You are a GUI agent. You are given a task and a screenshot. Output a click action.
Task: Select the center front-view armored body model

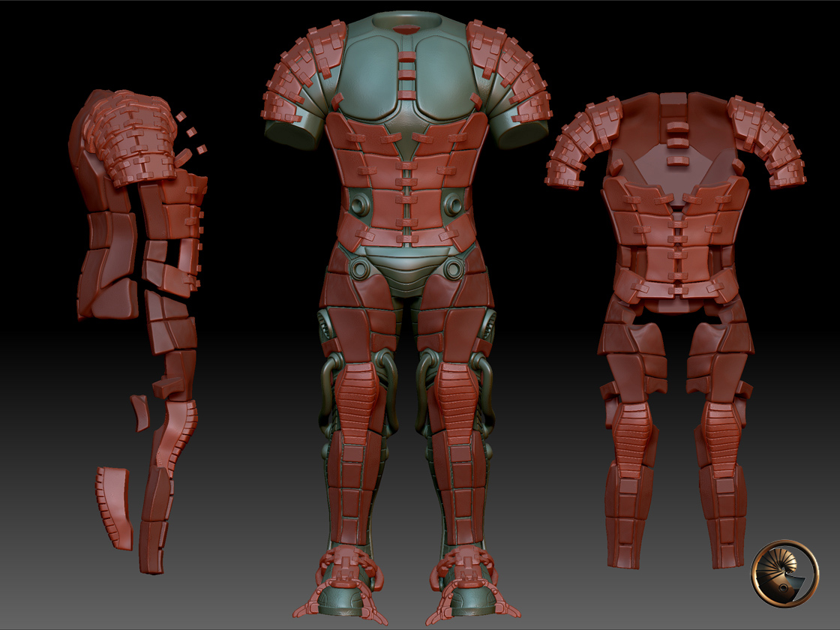(x=406, y=319)
